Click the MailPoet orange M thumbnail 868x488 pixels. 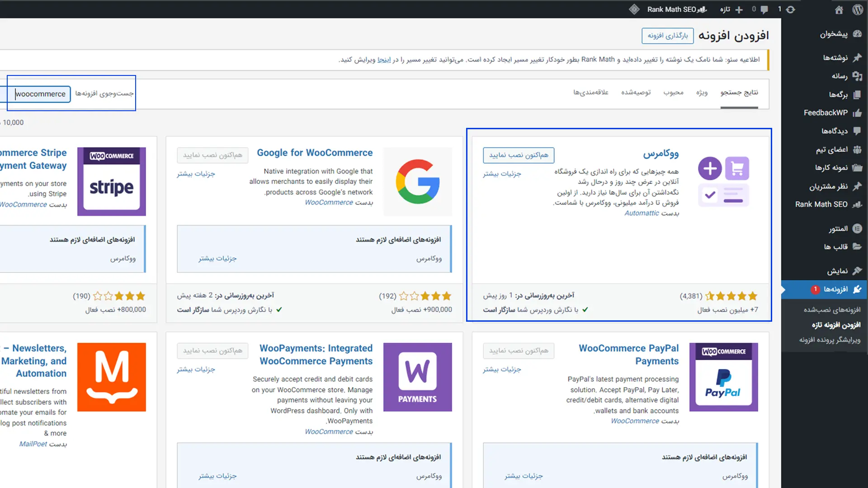click(x=112, y=377)
